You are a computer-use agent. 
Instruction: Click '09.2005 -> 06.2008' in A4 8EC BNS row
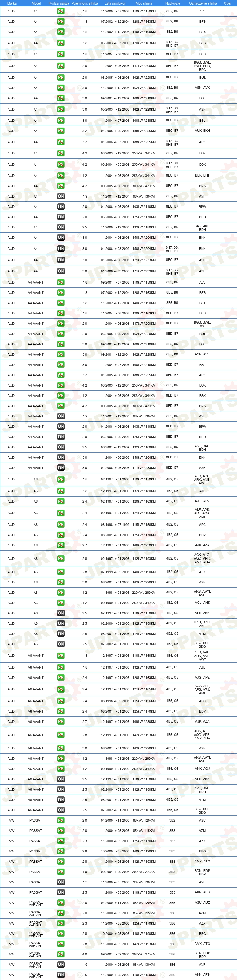pos(115,186)
